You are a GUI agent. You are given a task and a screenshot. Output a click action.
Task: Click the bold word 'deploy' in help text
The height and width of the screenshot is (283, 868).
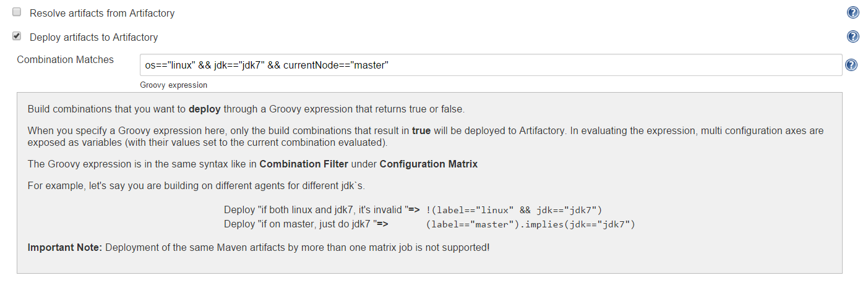point(204,109)
